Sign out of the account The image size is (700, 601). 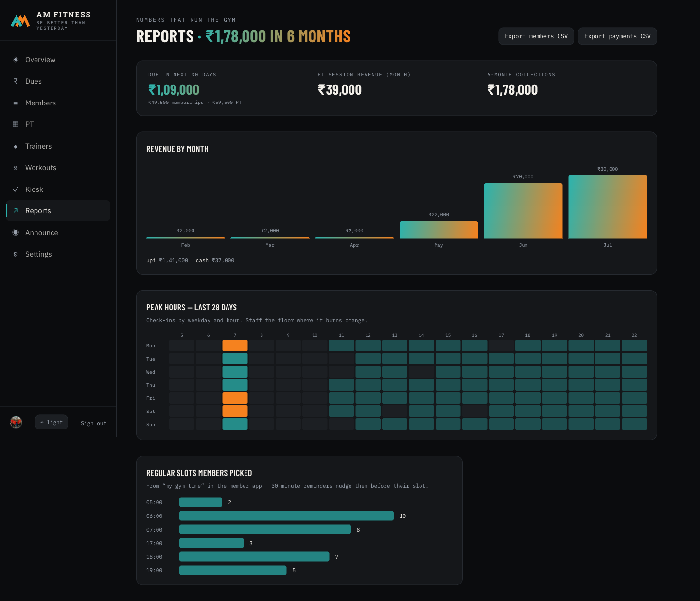[x=93, y=423]
